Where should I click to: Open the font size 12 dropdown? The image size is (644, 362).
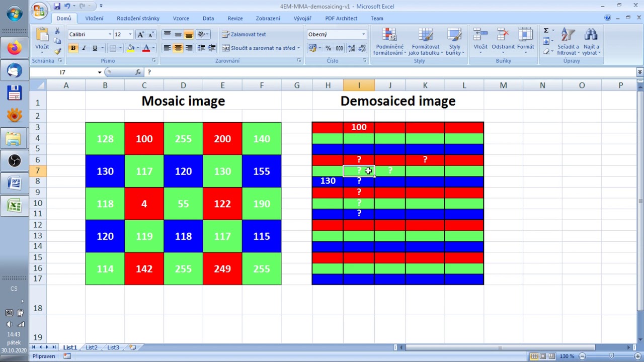point(130,34)
